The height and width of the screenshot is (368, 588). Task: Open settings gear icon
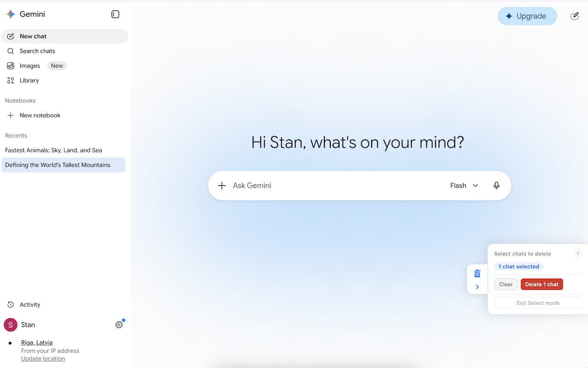pyautogui.click(x=119, y=325)
